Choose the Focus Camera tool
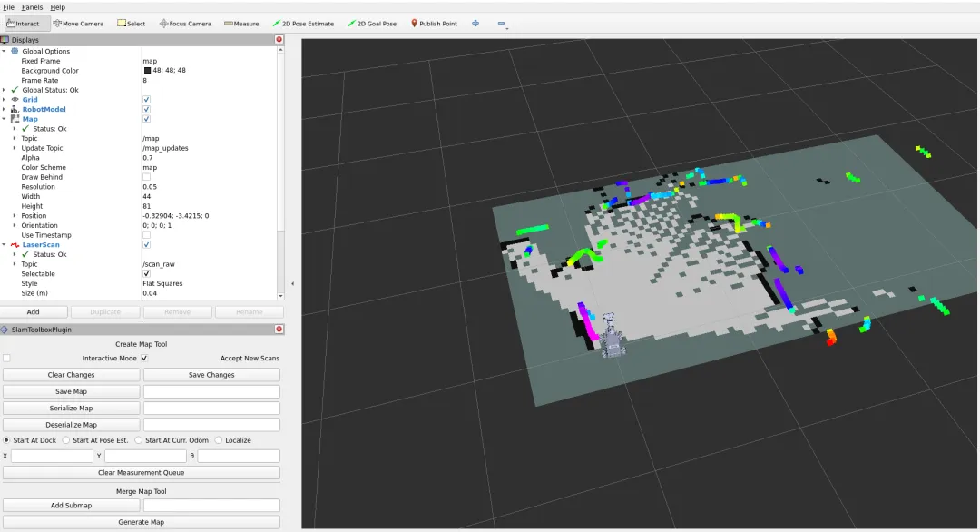The width and height of the screenshot is (980, 532). tap(185, 24)
